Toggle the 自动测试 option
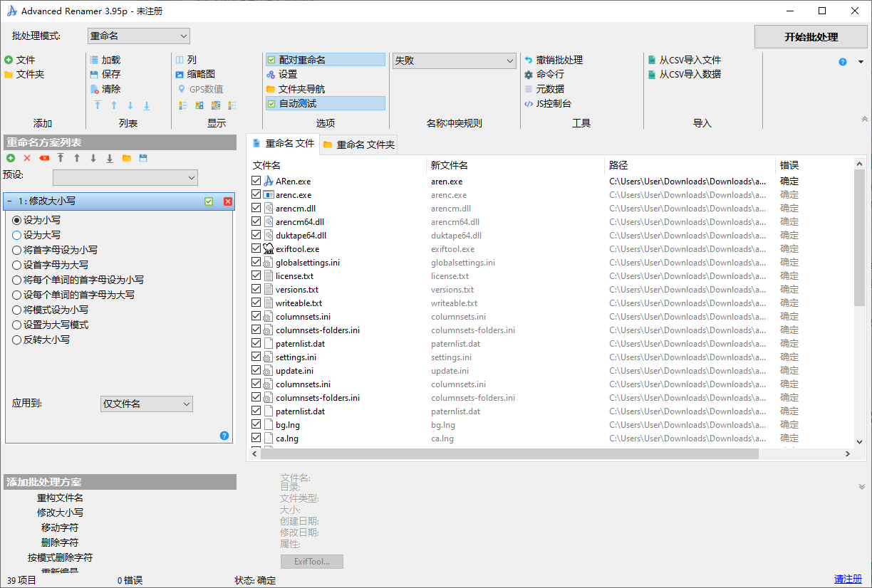Screen dimensions: 872x588 325,103
